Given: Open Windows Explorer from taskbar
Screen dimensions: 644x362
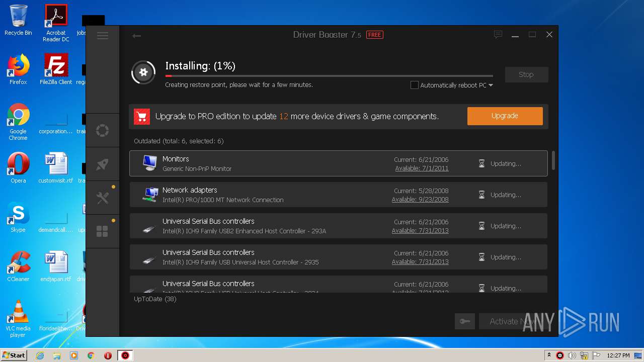Looking at the screenshot, I should pos(57,355).
